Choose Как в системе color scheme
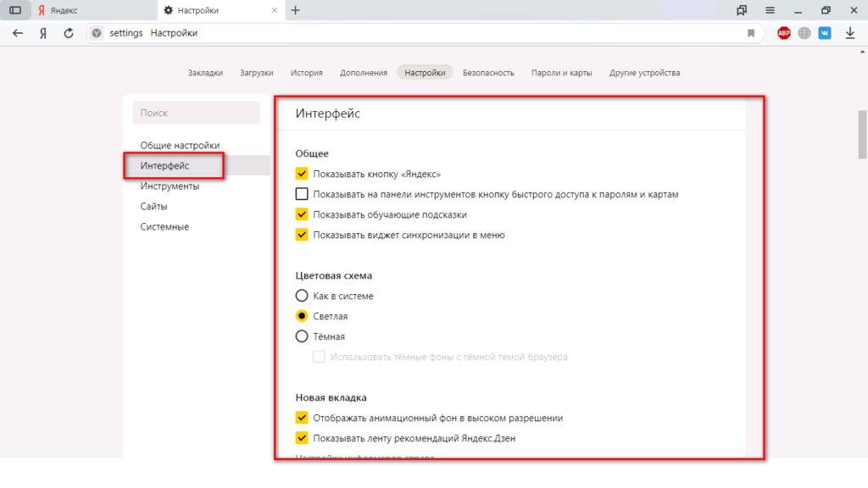 click(x=302, y=296)
